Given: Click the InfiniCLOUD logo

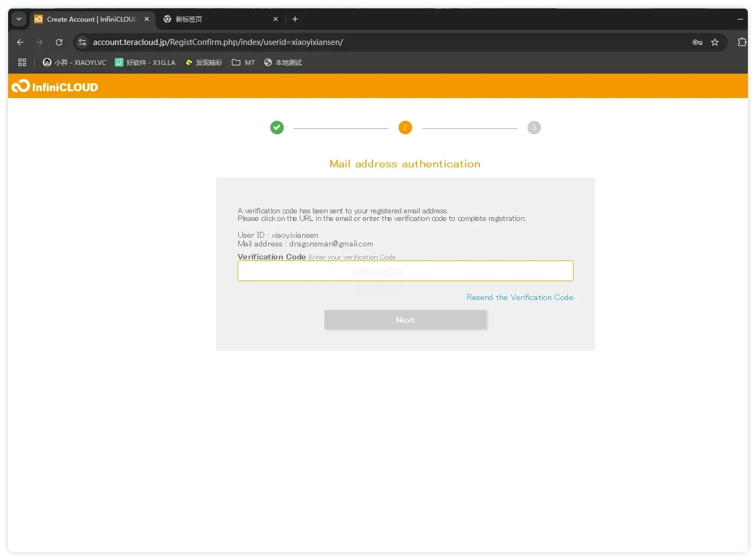Looking at the screenshot, I should coord(55,87).
